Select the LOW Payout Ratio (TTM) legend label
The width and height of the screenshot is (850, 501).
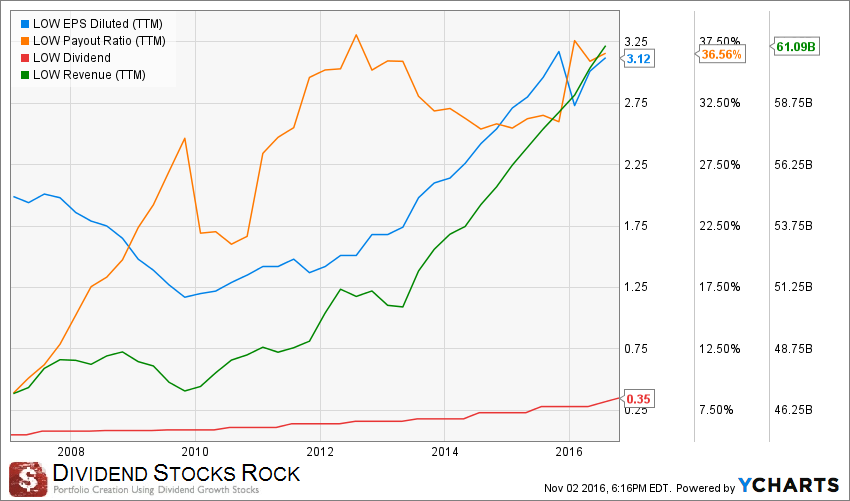[99, 41]
